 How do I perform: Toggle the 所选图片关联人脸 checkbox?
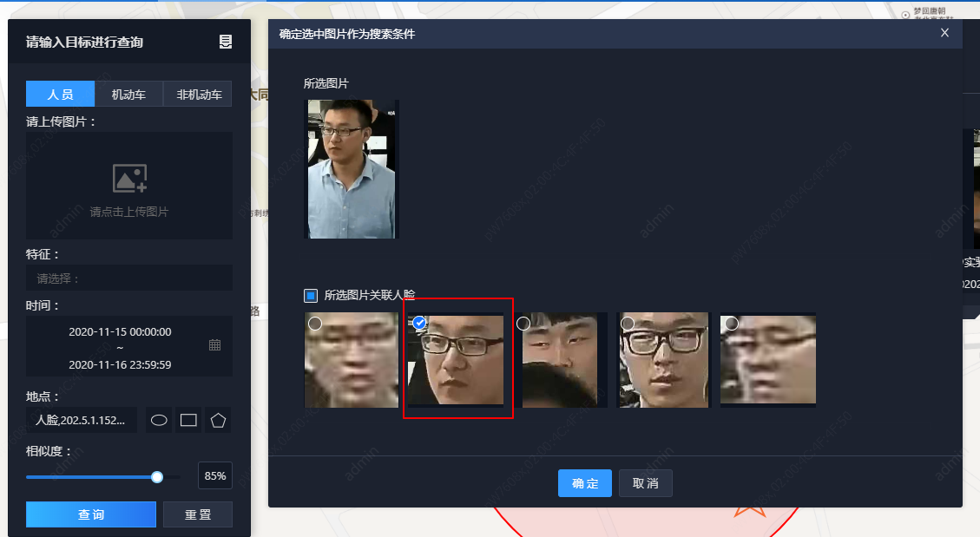(311, 295)
